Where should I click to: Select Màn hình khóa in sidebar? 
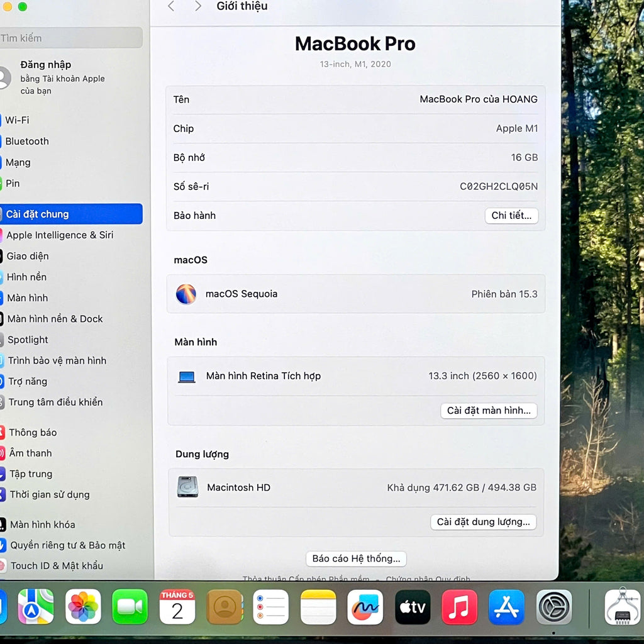[70, 525]
